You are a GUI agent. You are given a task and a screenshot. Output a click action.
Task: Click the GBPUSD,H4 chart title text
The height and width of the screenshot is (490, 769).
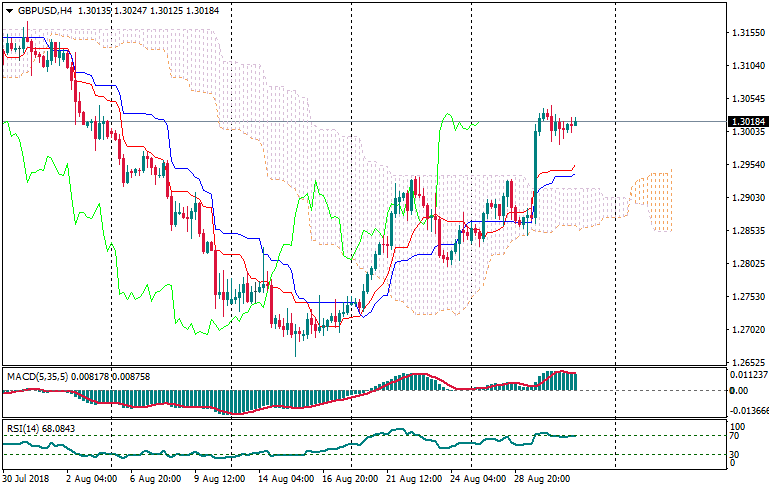[x=44, y=10]
